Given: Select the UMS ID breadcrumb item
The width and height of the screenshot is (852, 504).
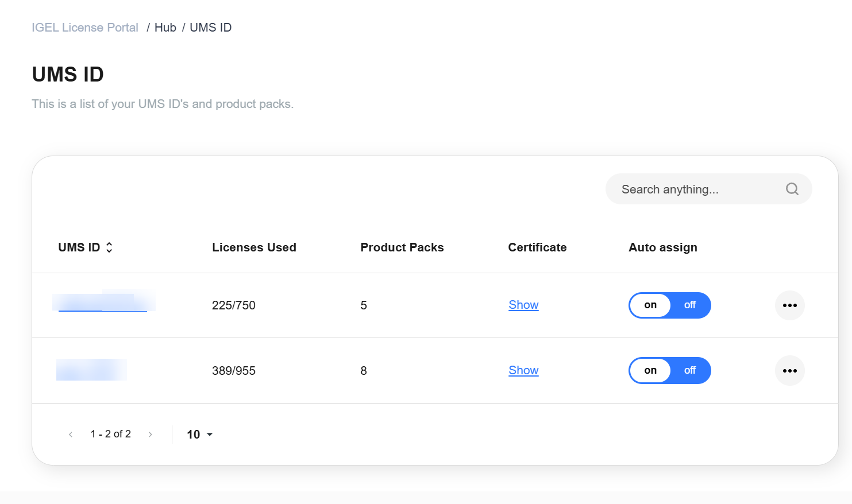Looking at the screenshot, I should coord(210,28).
